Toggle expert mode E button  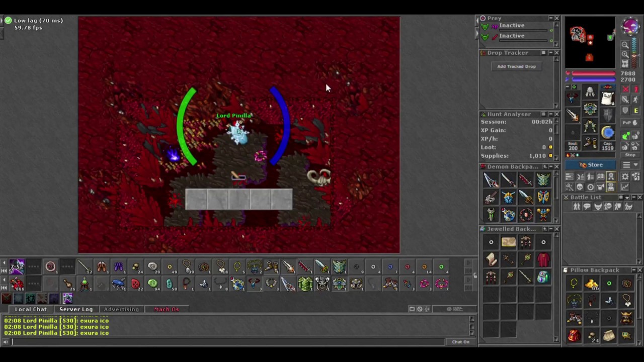point(636,110)
